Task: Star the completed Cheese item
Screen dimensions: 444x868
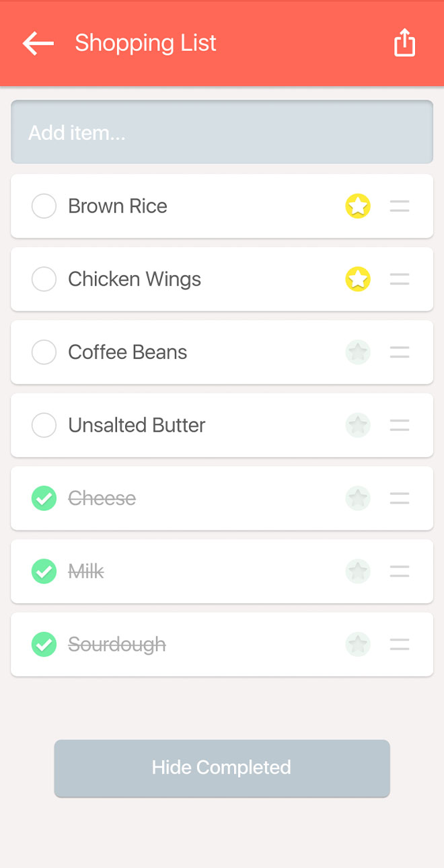Action: click(358, 498)
